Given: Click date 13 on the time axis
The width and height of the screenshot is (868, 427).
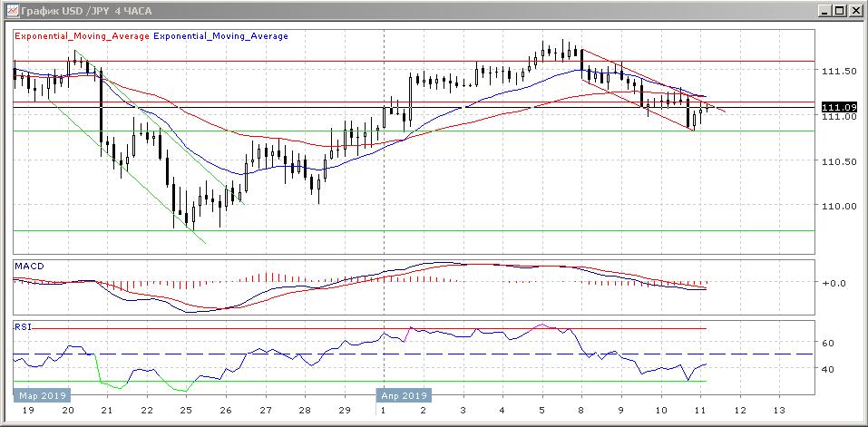Looking at the screenshot, I should click(x=777, y=411).
